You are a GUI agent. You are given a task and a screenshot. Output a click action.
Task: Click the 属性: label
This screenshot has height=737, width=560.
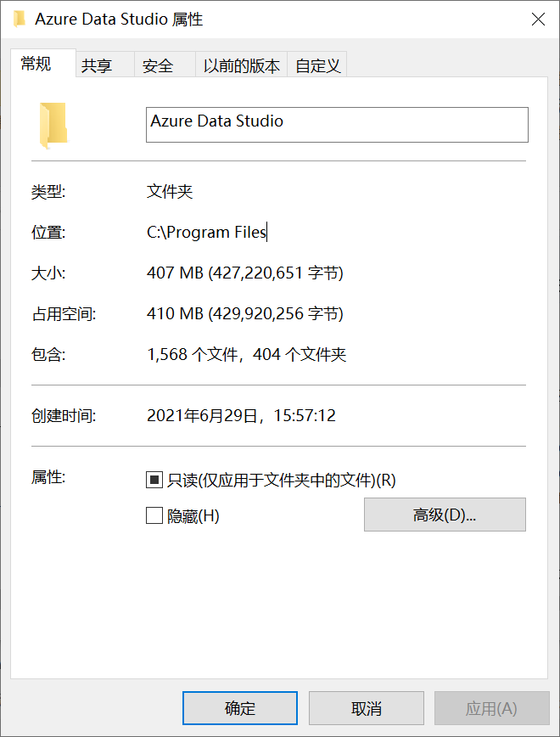pyautogui.click(x=48, y=477)
